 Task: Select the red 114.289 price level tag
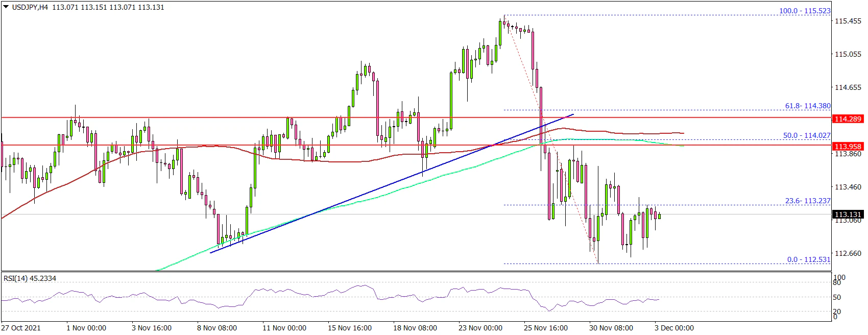coord(848,119)
